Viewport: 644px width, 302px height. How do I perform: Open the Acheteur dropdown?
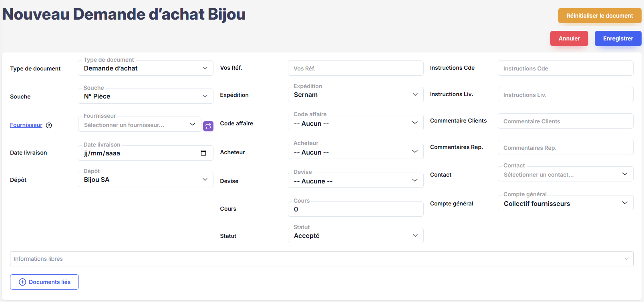(355, 152)
